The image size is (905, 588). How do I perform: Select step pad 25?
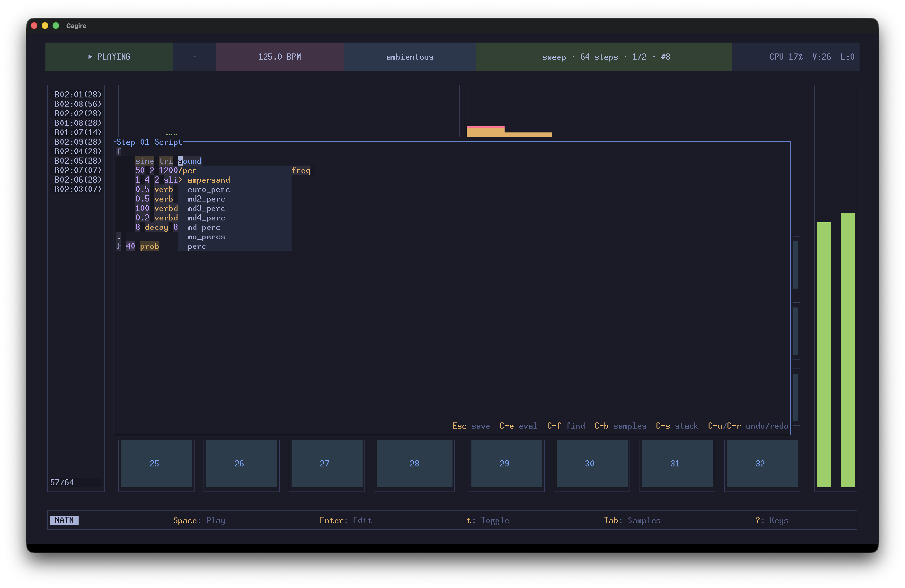[156, 463]
